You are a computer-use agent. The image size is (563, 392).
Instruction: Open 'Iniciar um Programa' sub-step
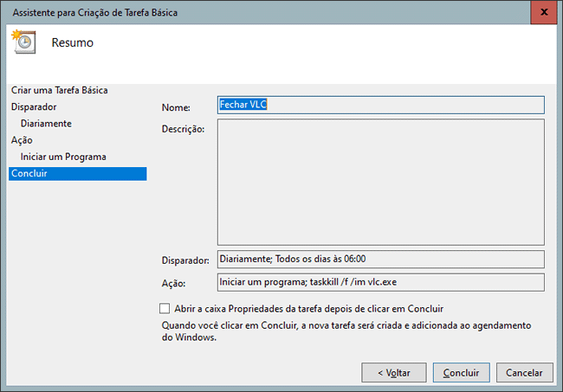click(63, 157)
